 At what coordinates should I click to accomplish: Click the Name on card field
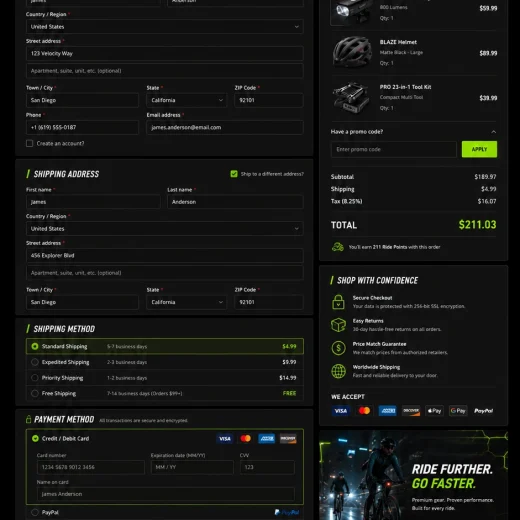(x=166, y=494)
